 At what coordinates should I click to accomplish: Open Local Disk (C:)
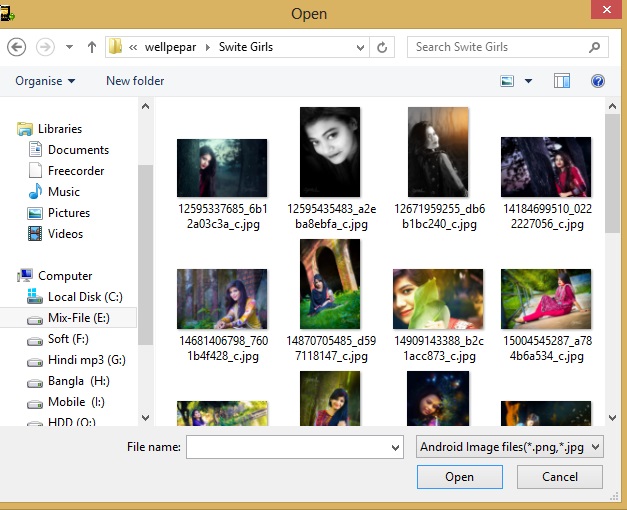pos(85,297)
